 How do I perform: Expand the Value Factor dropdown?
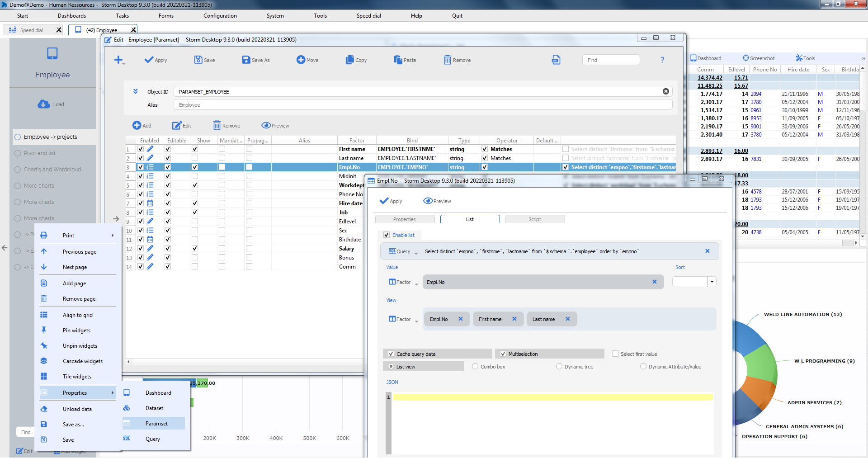click(416, 284)
